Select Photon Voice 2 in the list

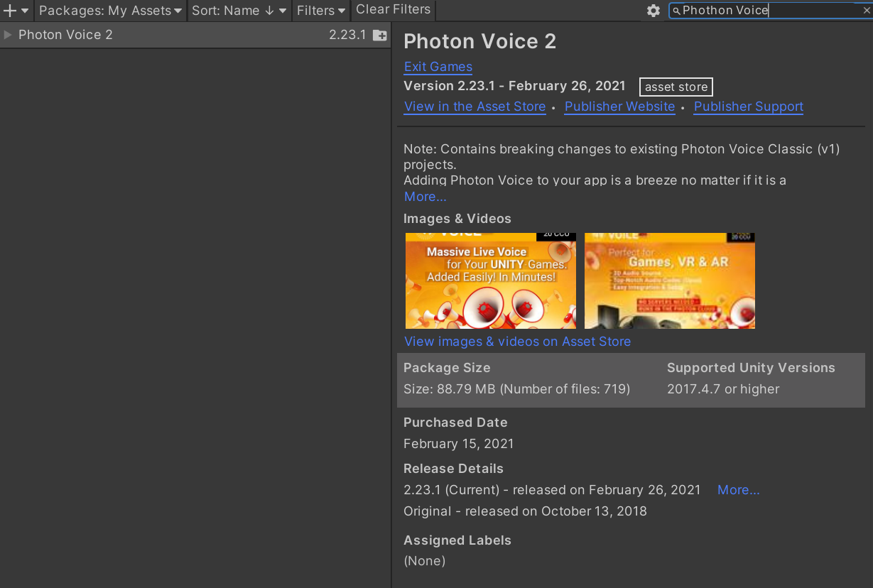[x=195, y=35]
